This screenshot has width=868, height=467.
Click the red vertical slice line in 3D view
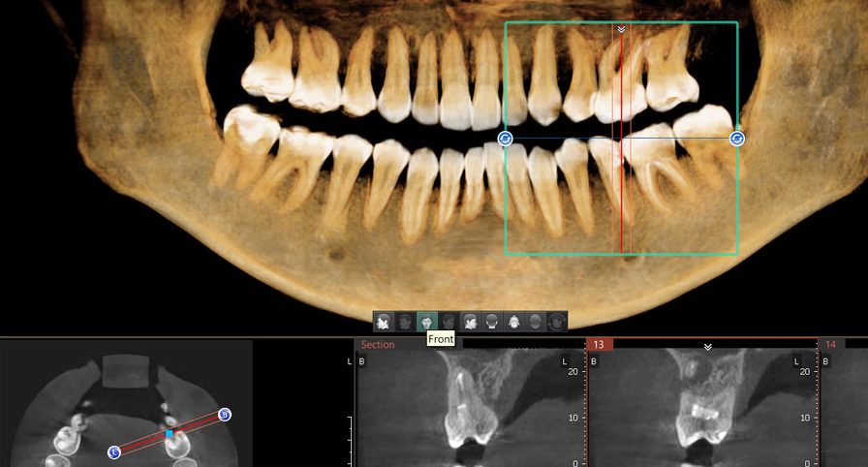coord(621,141)
